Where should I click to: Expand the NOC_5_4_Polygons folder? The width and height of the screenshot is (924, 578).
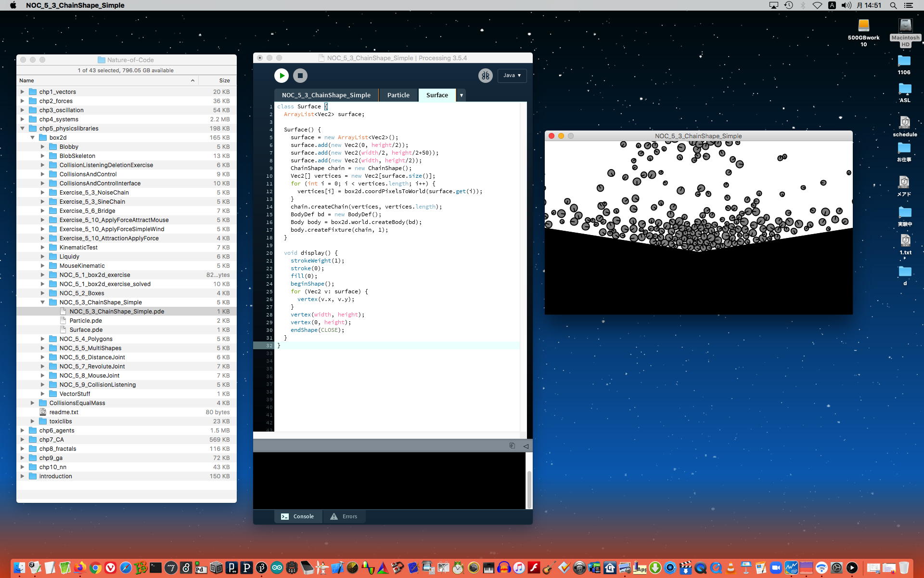(x=42, y=339)
